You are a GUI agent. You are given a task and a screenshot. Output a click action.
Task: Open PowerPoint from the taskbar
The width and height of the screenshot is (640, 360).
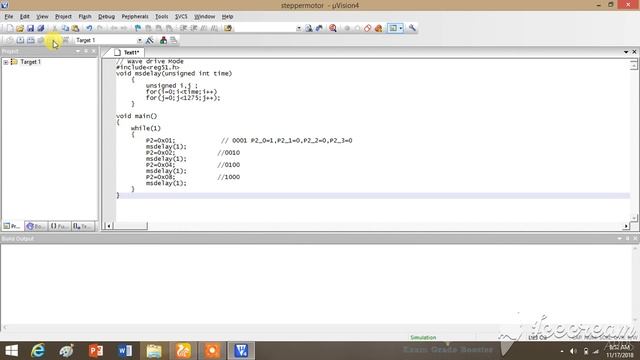[96, 351]
